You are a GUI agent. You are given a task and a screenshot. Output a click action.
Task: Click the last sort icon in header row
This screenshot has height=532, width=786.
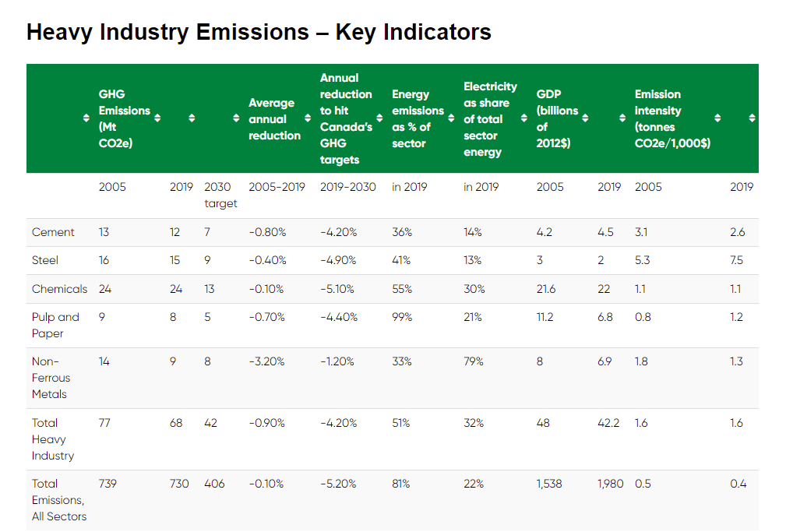[x=752, y=118]
